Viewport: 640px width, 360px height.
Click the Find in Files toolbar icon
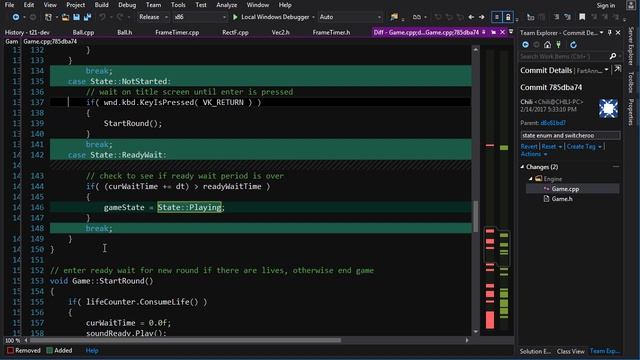point(394,17)
